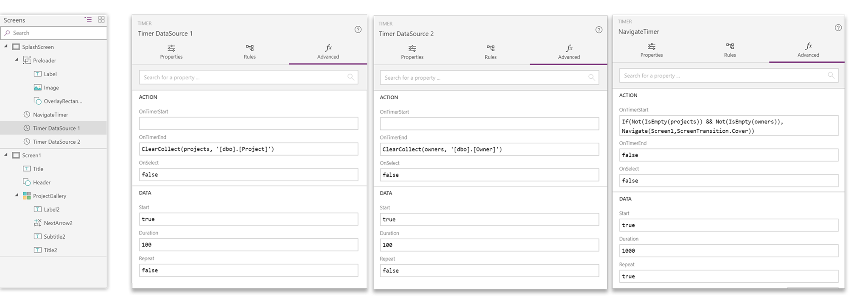The image size is (868, 304).
Task: Open help for Timer DataSource 1 panel
Action: 358,30
